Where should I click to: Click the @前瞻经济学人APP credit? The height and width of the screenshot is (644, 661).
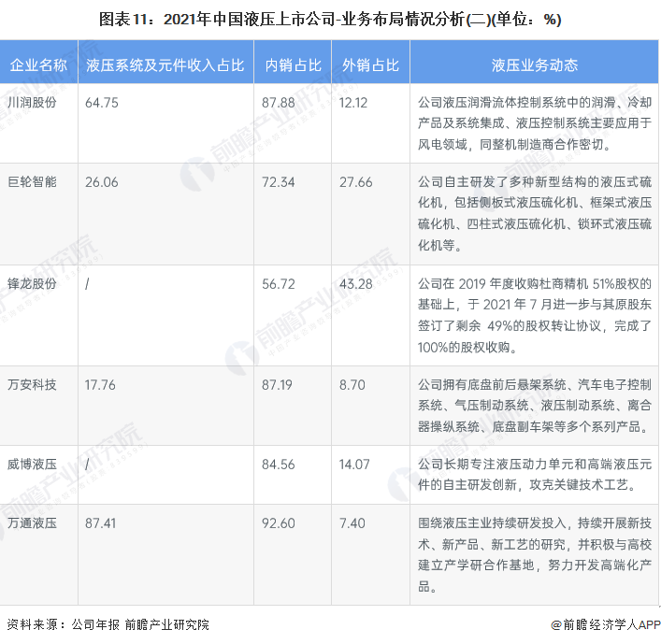(605, 624)
